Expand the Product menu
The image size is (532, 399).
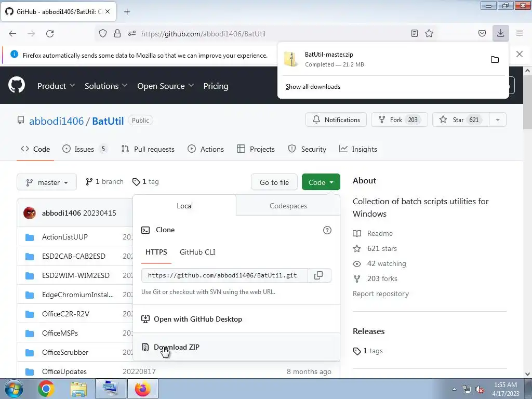(x=56, y=86)
